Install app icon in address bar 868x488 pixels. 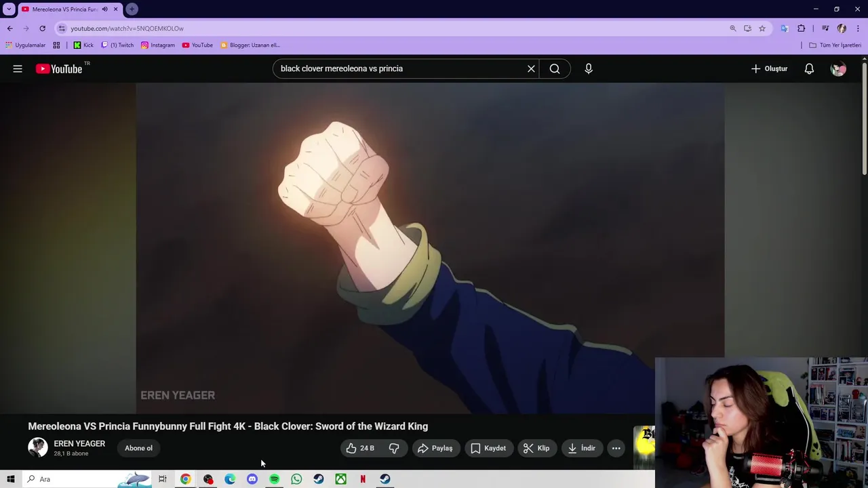[747, 28]
